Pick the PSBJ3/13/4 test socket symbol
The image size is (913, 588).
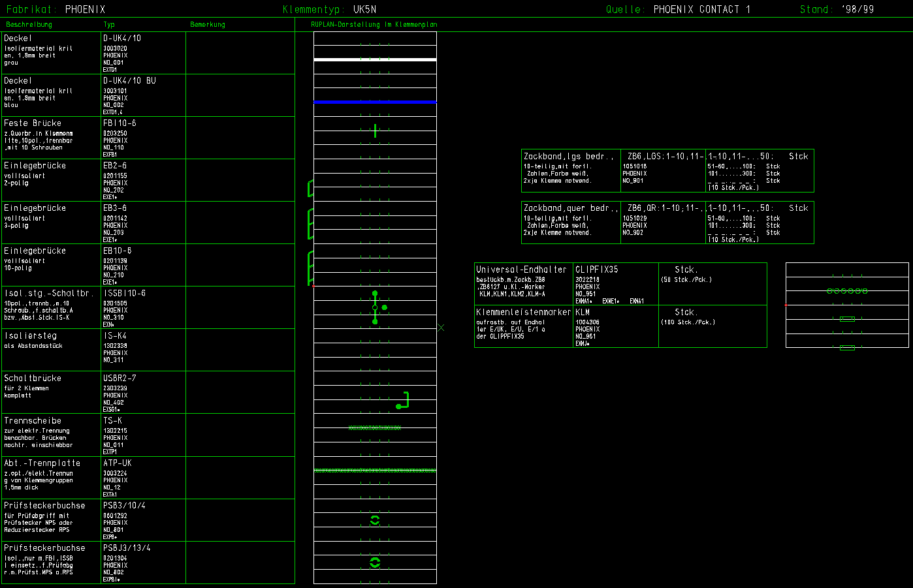coord(375,563)
